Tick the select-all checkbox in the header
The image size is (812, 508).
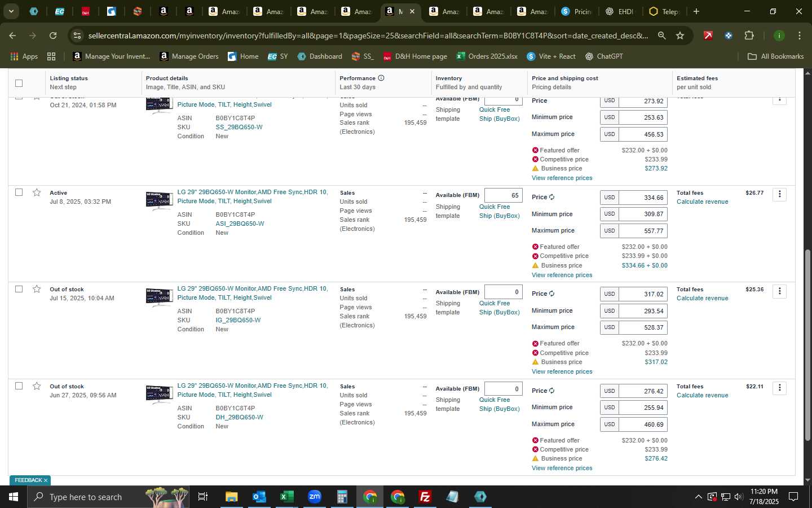click(19, 83)
